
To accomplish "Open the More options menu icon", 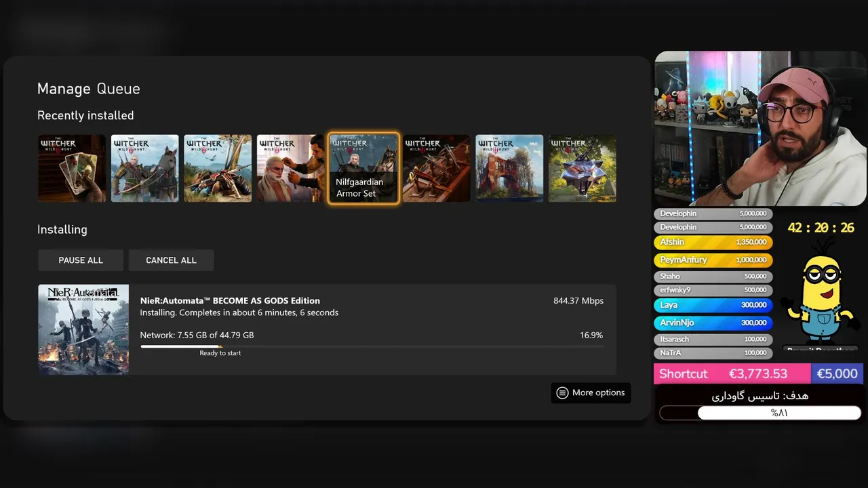I will click(x=562, y=392).
